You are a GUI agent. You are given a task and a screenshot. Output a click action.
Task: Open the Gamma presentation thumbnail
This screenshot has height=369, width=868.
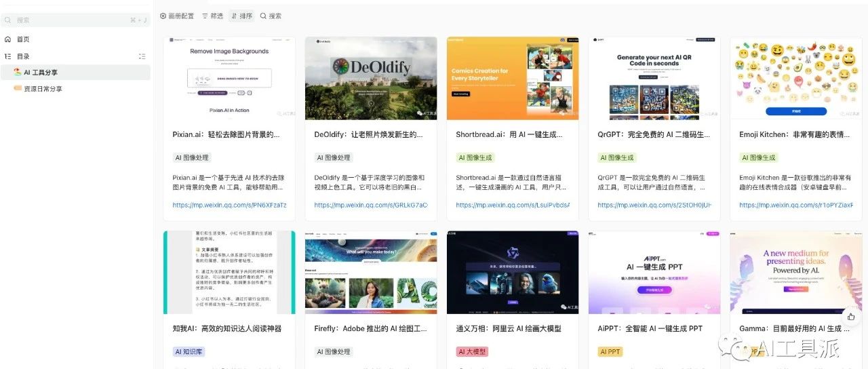point(796,272)
